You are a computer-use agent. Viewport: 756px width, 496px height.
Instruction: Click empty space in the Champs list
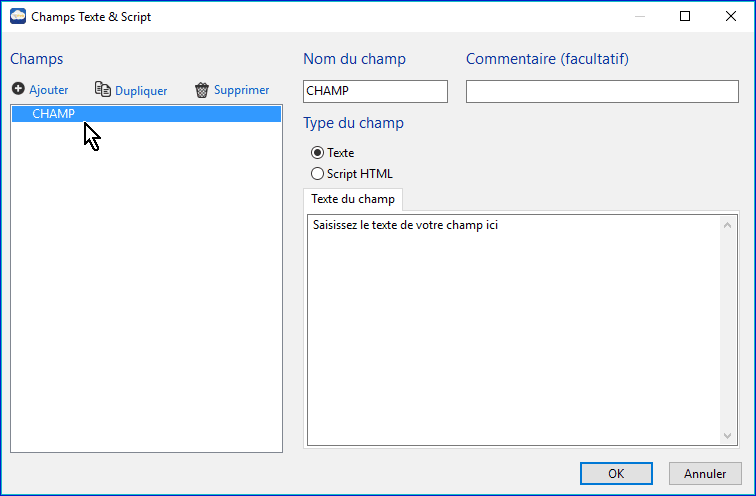(x=146, y=300)
